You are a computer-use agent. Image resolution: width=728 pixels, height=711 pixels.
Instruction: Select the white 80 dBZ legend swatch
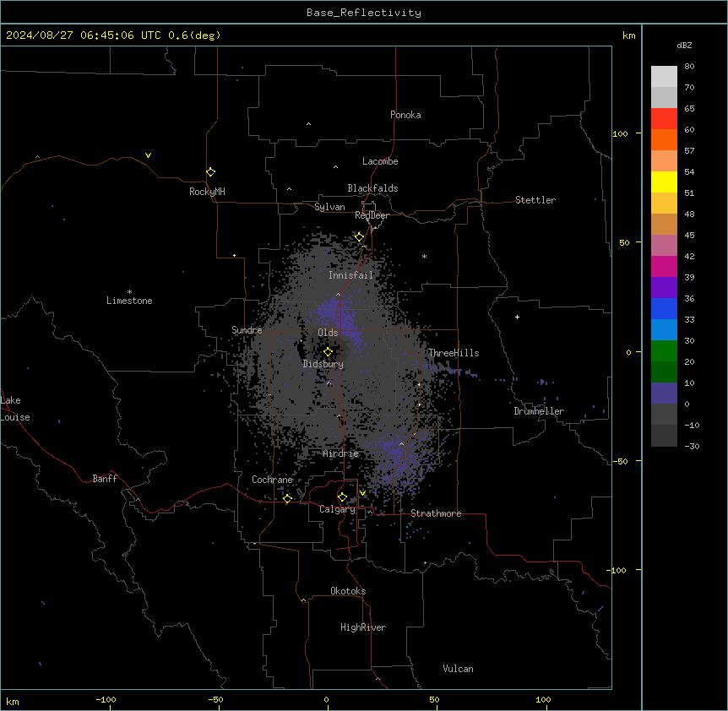click(664, 77)
